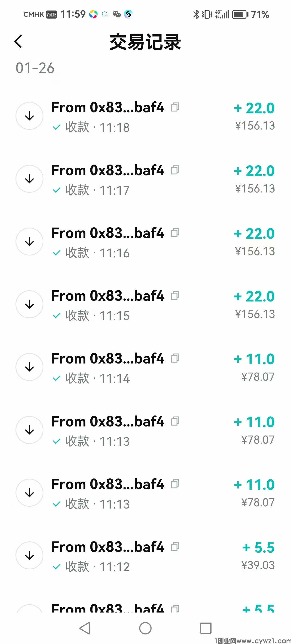Tap receive arrow icon of 11:12 transaction
291x644 pixels.
(x=30, y=555)
